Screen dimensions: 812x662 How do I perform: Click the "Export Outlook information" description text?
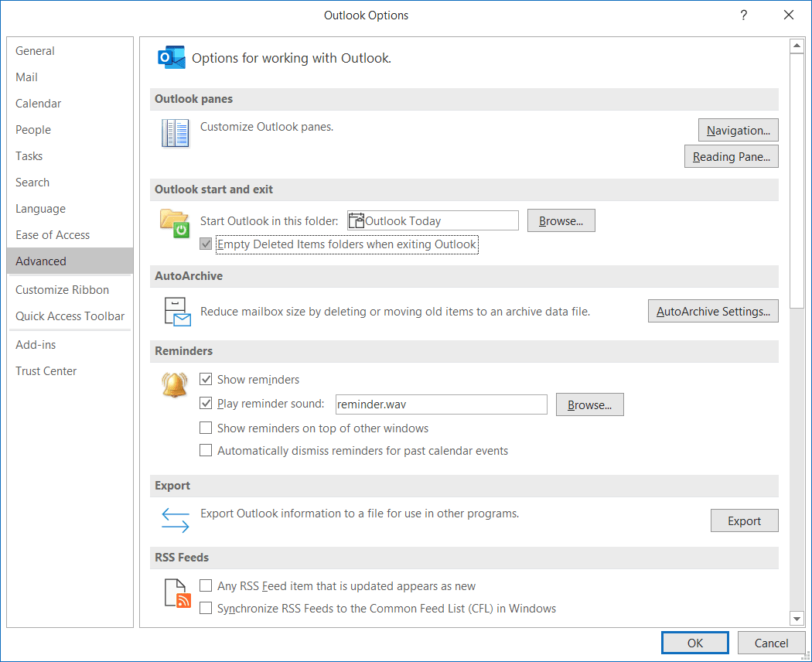360,514
